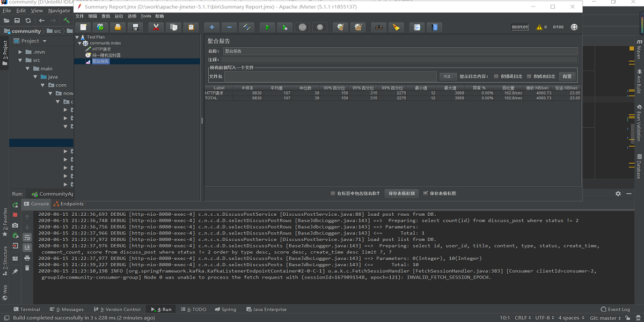The height and width of the screenshot is (322, 644).
Task: Click the Browse button next to filename field
Action: [x=448, y=76]
